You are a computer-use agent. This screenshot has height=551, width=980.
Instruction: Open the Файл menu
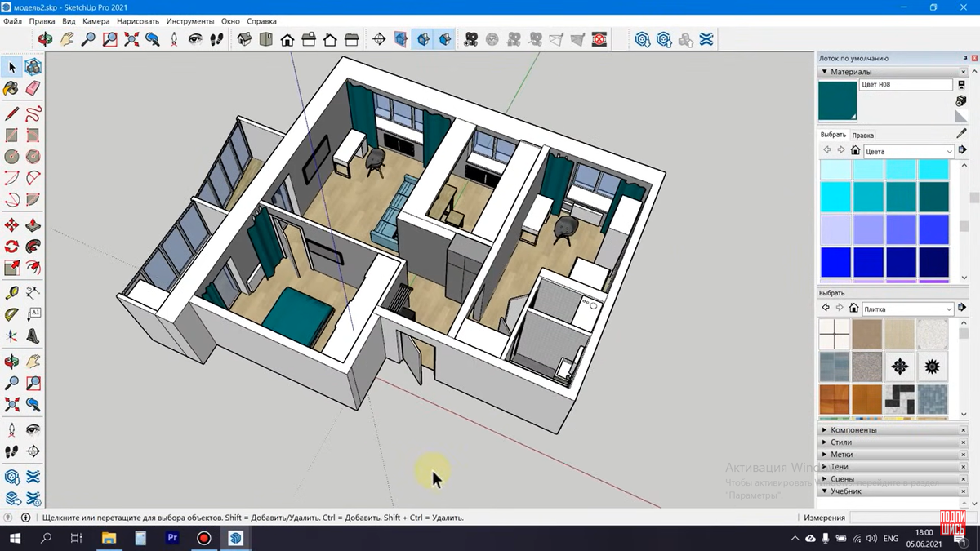pyautogui.click(x=12, y=21)
